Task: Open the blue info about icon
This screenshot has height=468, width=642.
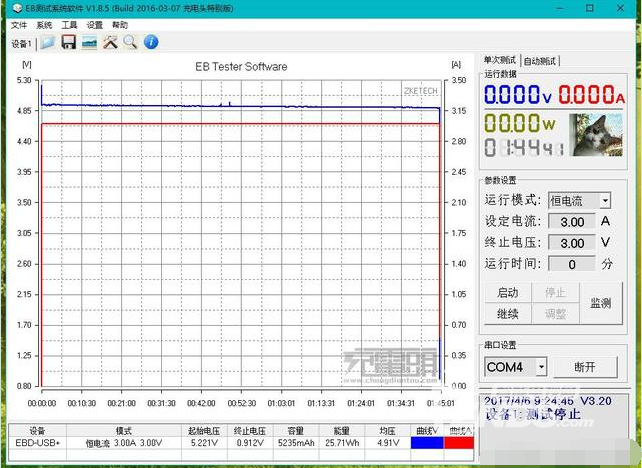Action: 151,42
